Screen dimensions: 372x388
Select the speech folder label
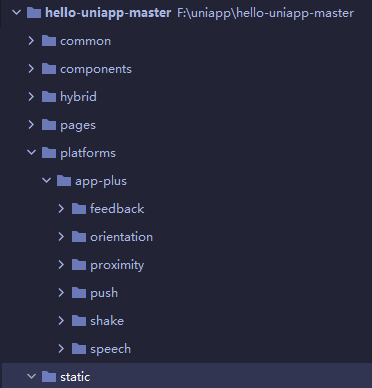pyautogui.click(x=110, y=349)
